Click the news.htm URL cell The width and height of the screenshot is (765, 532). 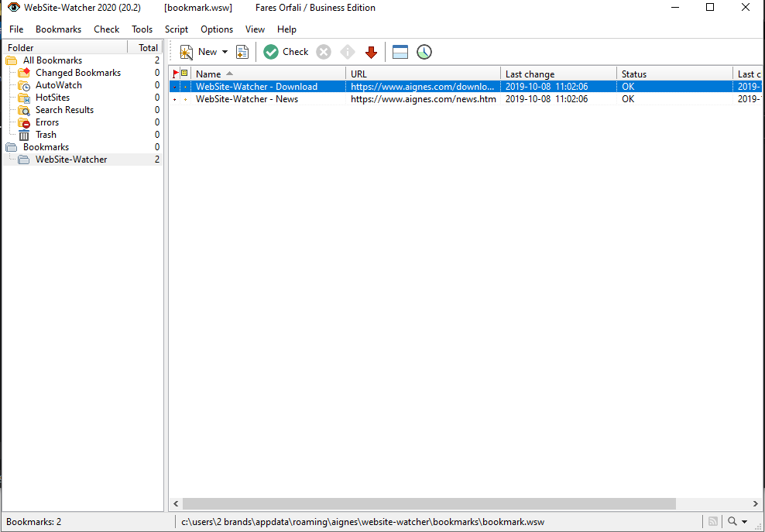pos(423,99)
